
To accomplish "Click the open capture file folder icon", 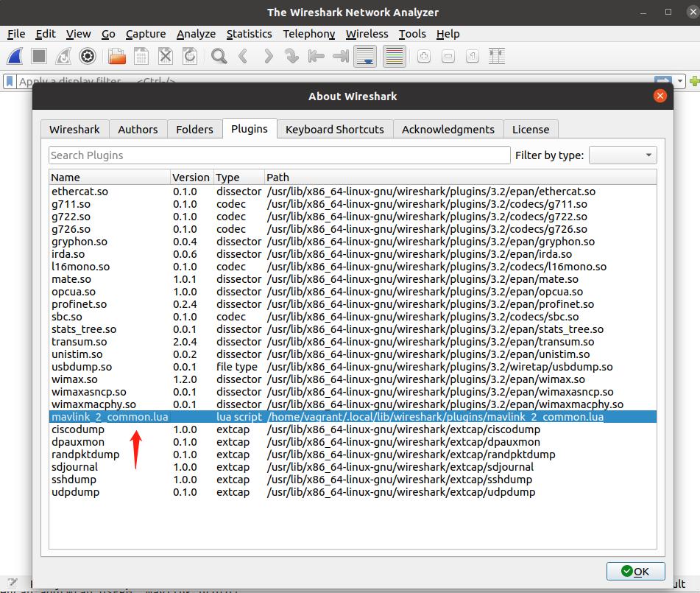I will (117, 56).
